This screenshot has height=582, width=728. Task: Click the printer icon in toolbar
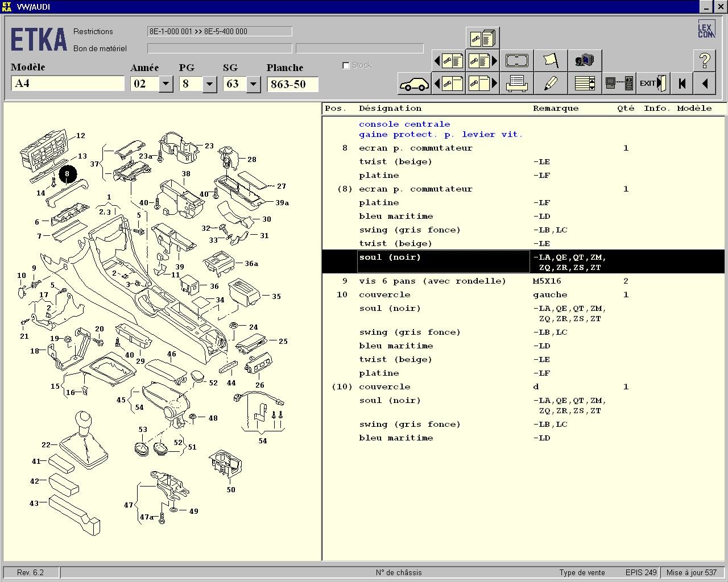coord(516,84)
